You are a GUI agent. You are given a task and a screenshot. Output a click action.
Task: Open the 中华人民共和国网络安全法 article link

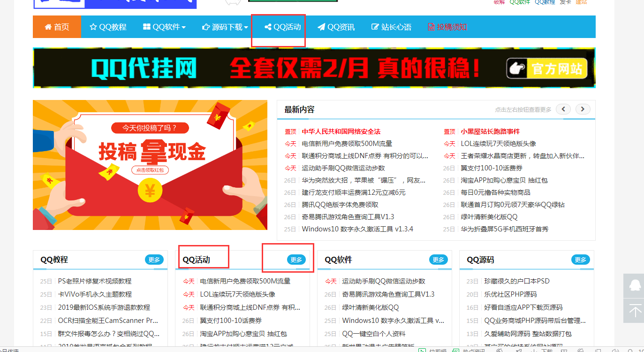click(x=341, y=131)
